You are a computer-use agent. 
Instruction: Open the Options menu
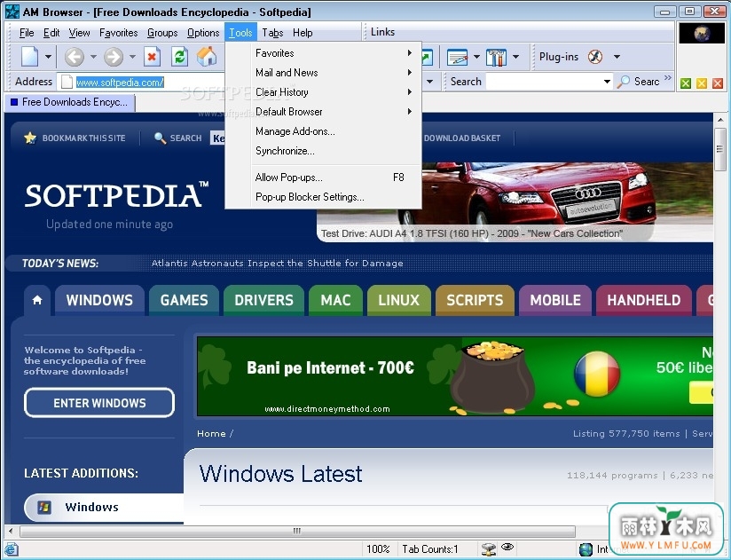coord(203,33)
